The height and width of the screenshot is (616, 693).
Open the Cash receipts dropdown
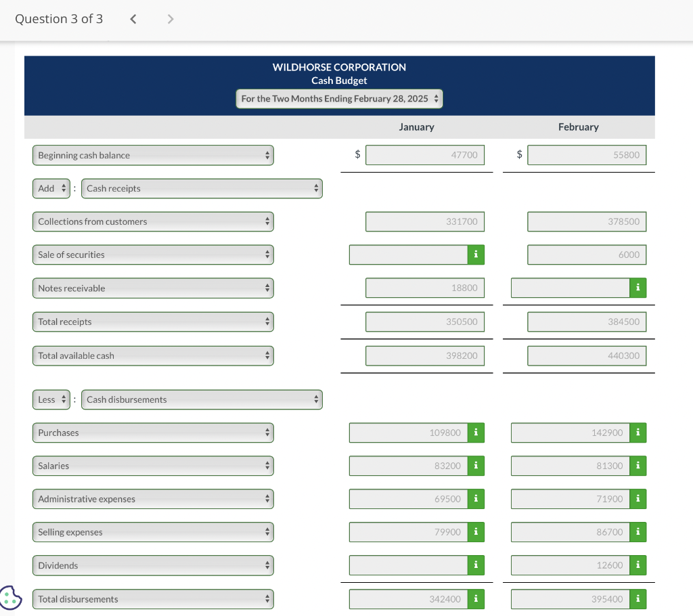[x=202, y=188]
